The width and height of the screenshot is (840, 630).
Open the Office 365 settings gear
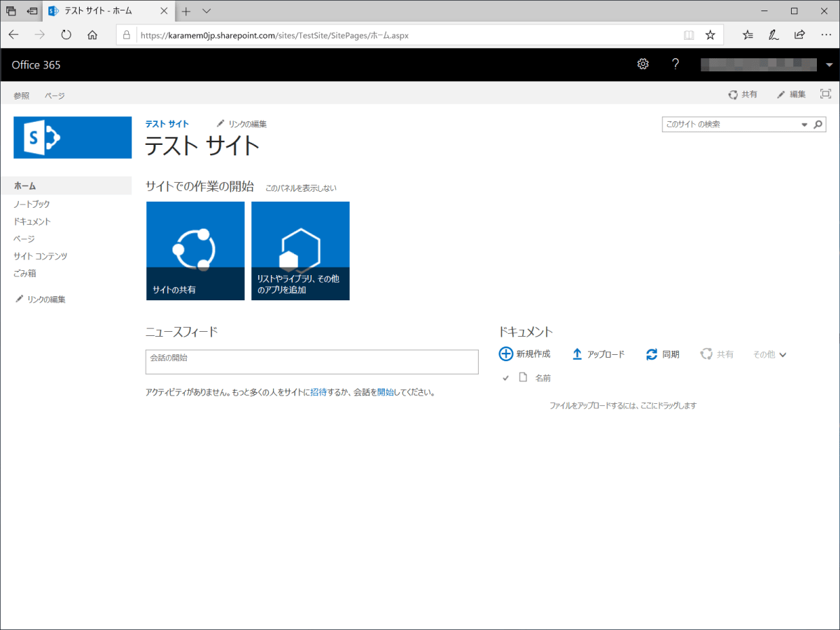tap(643, 64)
